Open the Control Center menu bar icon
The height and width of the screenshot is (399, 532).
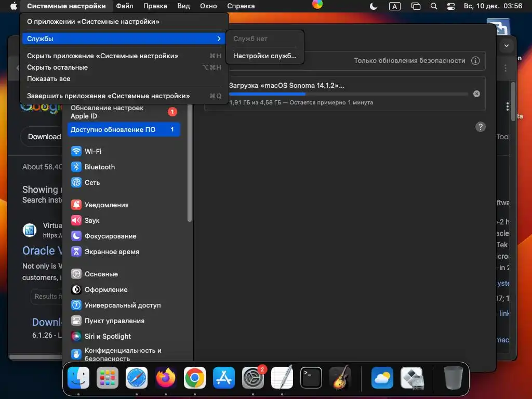(451, 6)
